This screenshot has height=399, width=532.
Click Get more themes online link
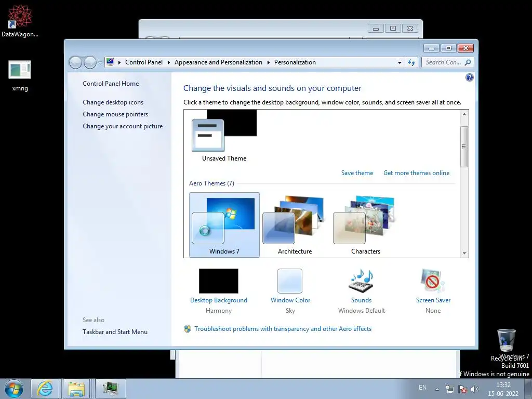click(416, 172)
